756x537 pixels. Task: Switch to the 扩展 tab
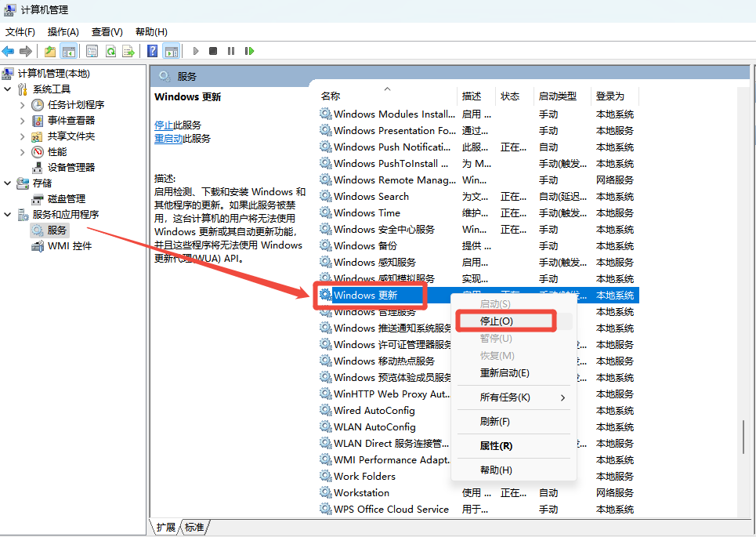pyautogui.click(x=166, y=528)
